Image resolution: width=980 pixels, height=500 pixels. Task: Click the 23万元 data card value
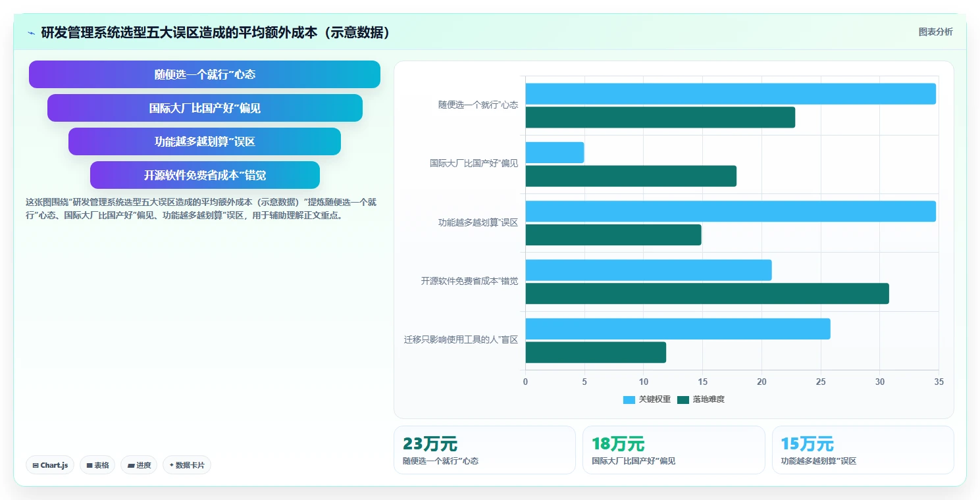tap(430, 444)
